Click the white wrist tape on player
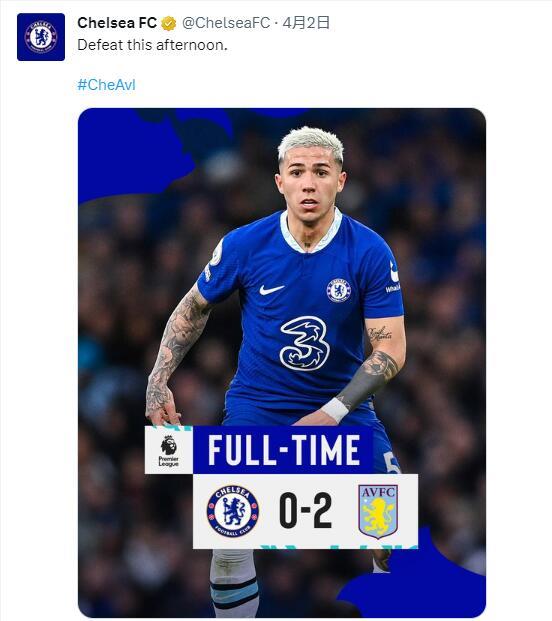This screenshot has width=552, height=621. (x=335, y=410)
